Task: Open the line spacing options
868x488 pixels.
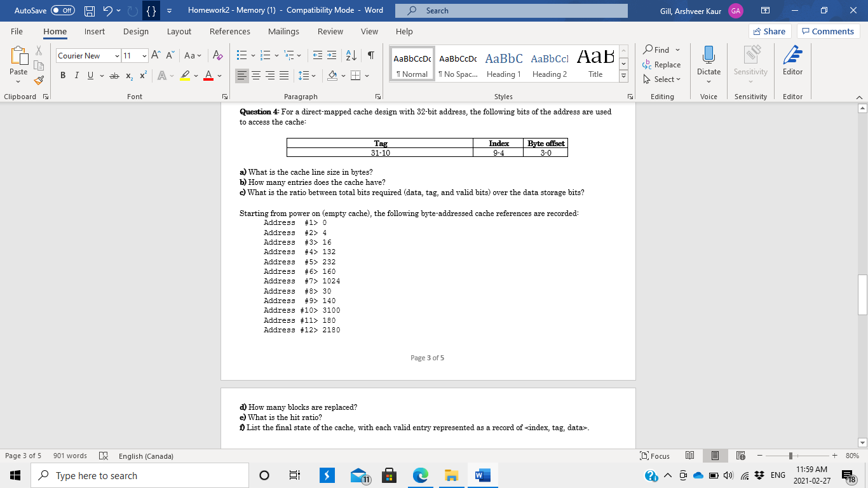Action: point(304,76)
